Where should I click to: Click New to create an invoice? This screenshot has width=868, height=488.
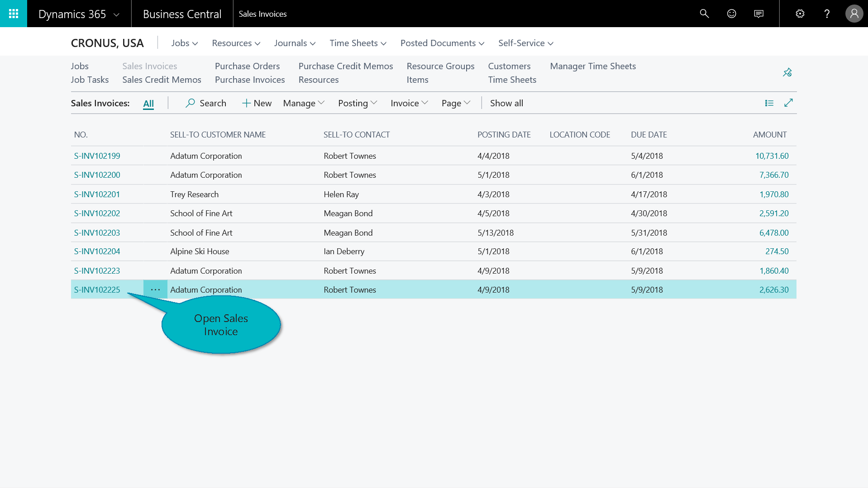(x=257, y=103)
